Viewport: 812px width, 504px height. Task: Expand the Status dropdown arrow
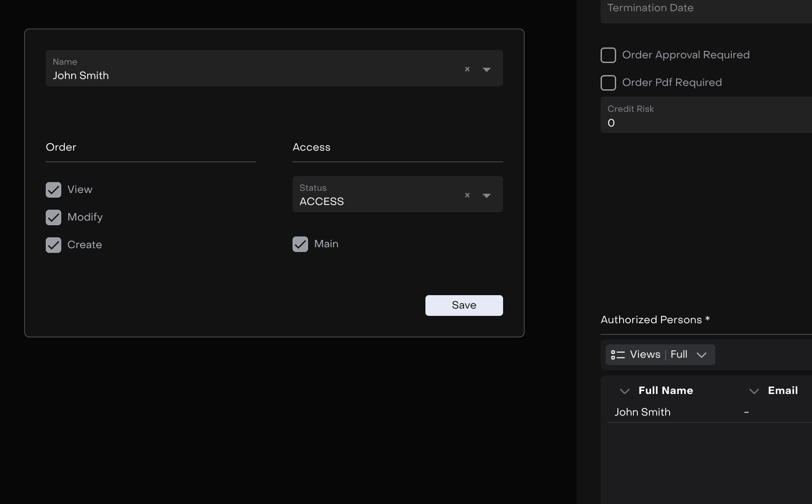(486, 195)
